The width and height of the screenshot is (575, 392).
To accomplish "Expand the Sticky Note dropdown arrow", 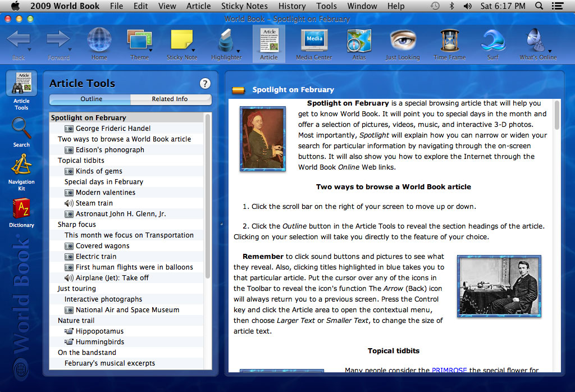I will 193,50.
